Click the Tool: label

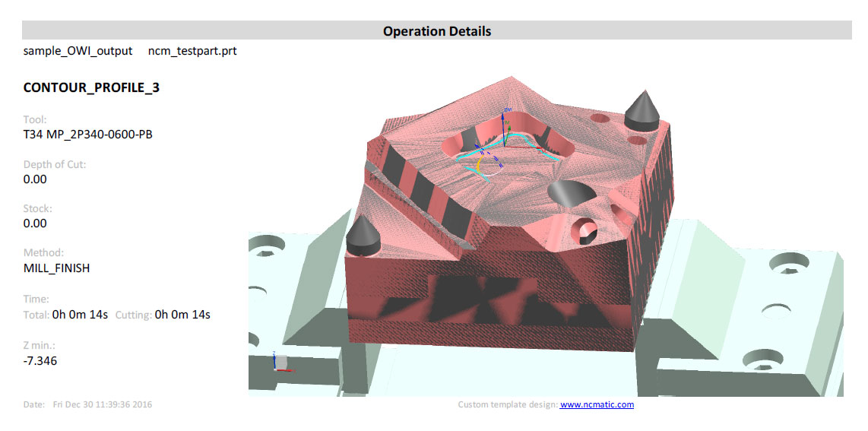click(35, 119)
